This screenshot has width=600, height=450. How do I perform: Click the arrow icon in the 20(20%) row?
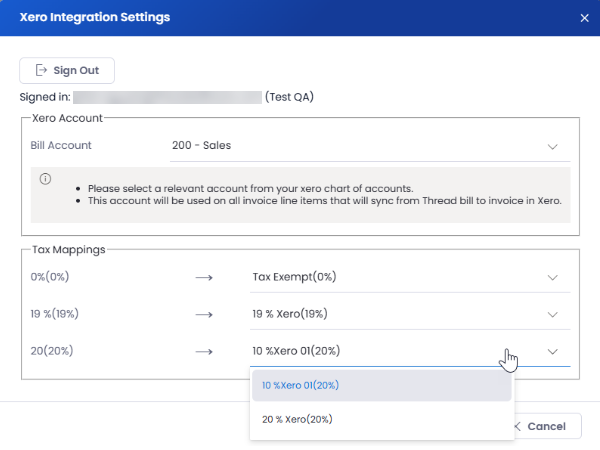click(204, 351)
